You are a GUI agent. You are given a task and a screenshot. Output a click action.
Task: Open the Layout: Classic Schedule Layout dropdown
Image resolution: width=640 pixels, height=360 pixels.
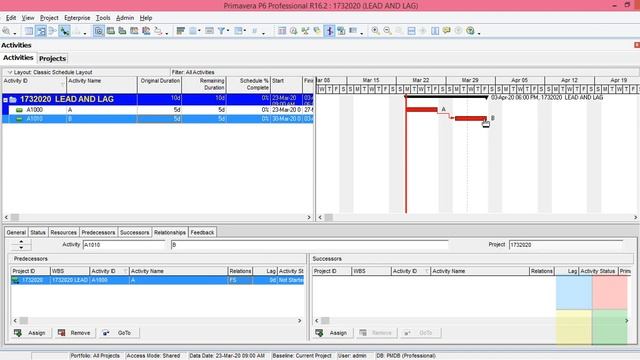point(10,72)
